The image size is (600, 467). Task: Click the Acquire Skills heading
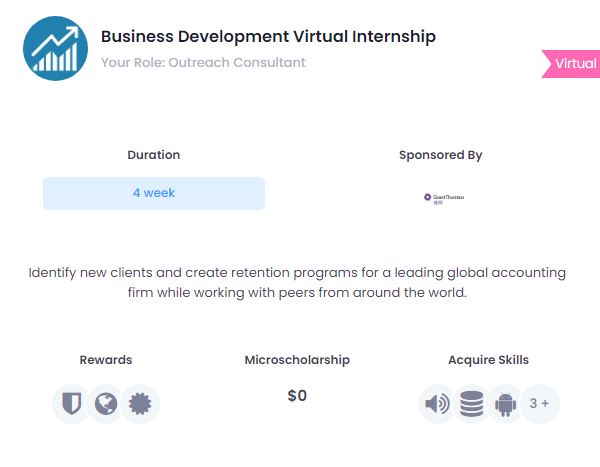click(489, 360)
